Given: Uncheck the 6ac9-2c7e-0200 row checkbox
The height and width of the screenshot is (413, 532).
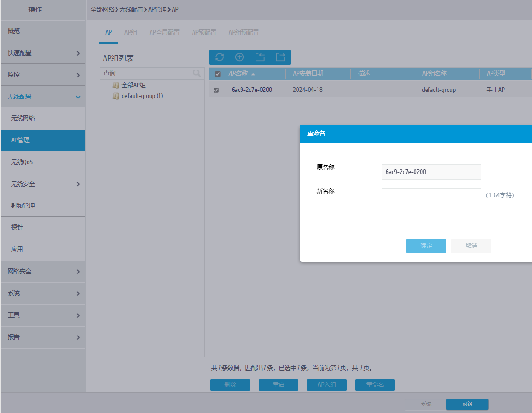Looking at the screenshot, I should tap(216, 90).
